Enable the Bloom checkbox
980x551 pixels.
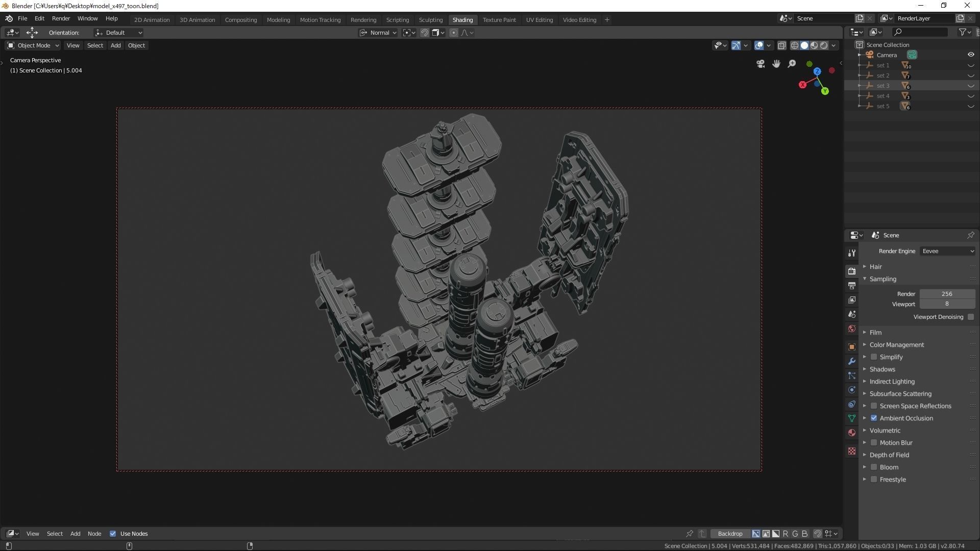(x=874, y=467)
